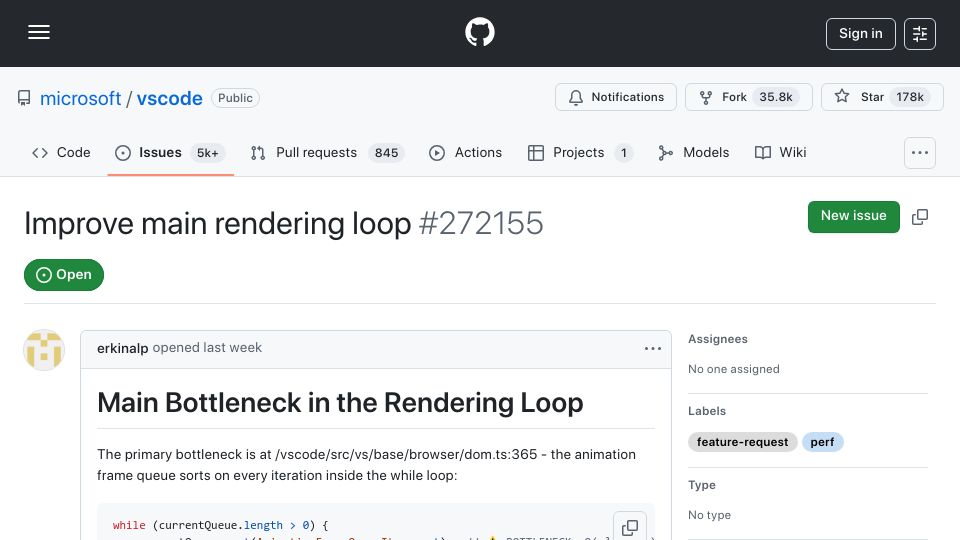Open the hamburger navigation menu
960x540 pixels.
pos(39,32)
